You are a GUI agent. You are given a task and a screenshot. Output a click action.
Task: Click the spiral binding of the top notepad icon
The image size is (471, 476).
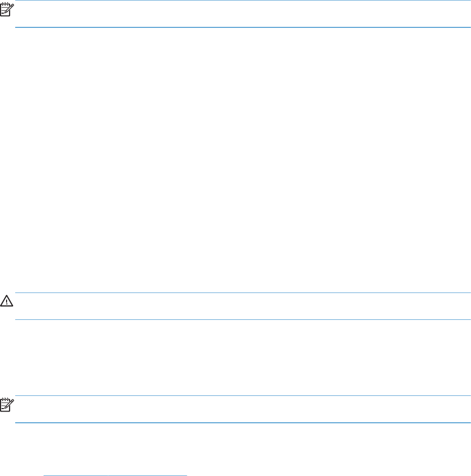5,4
